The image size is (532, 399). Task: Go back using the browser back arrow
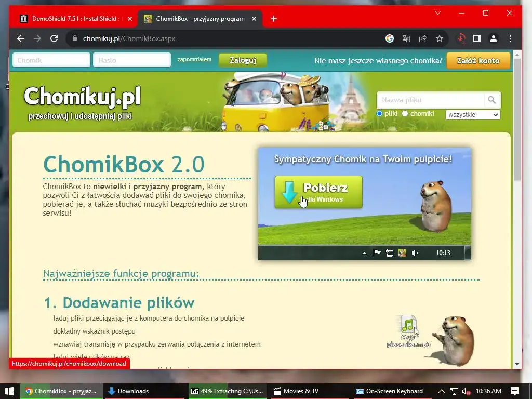click(x=21, y=38)
